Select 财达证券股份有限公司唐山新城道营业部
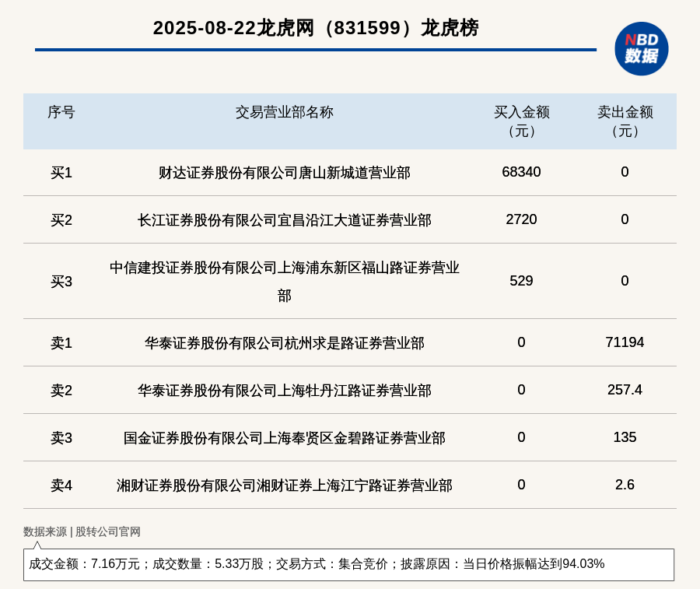Image resolution: width=700 pixels, height=589 pixels. pos(285,173)
